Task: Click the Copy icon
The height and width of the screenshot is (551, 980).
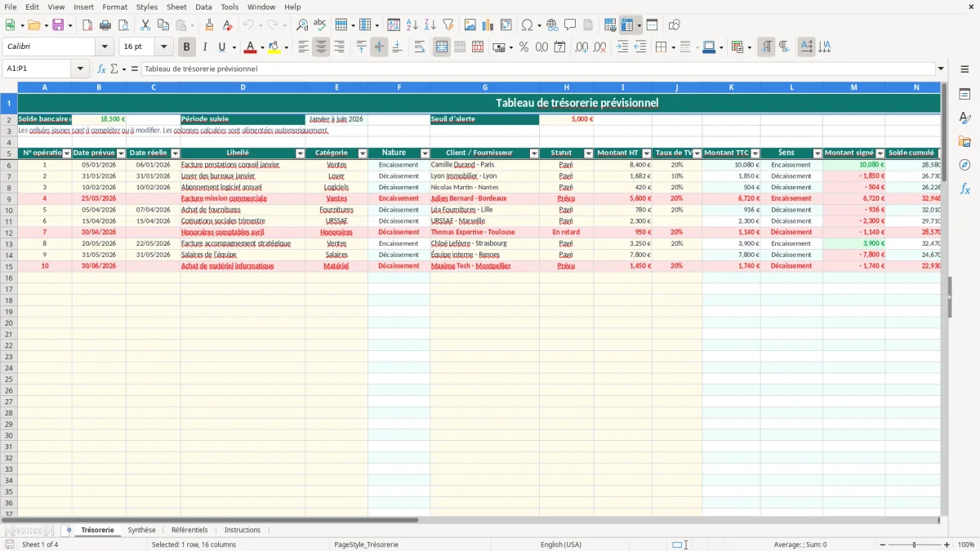Action: pos(163,25)
